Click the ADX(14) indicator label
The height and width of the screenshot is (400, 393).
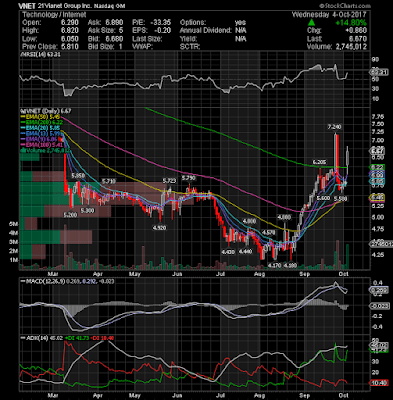pyautogui.click(x=34, y=338)
